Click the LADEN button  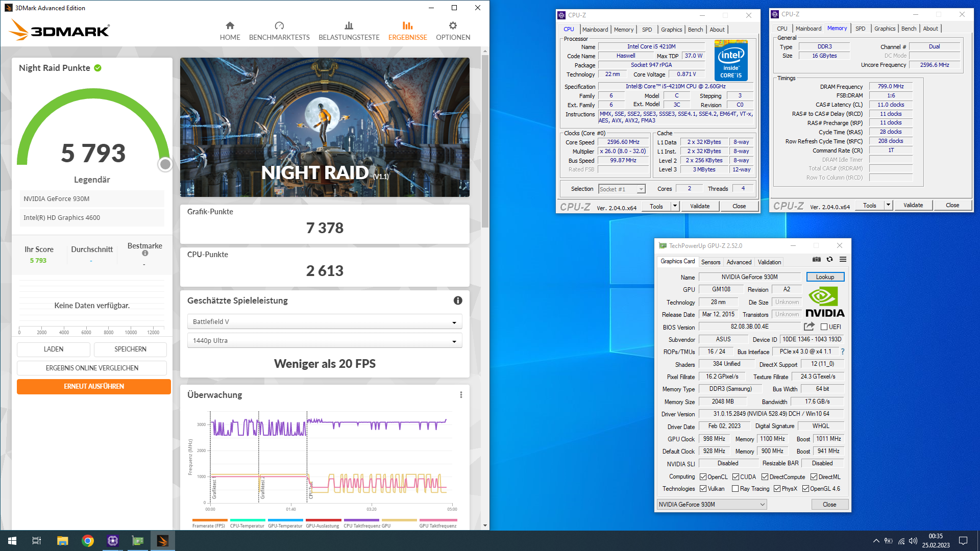(x=54, y=349)
